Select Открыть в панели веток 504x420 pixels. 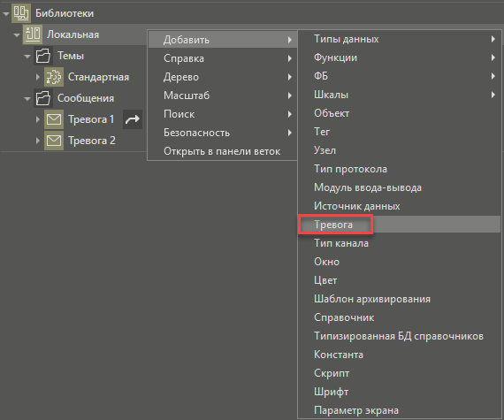click(223, 151)
